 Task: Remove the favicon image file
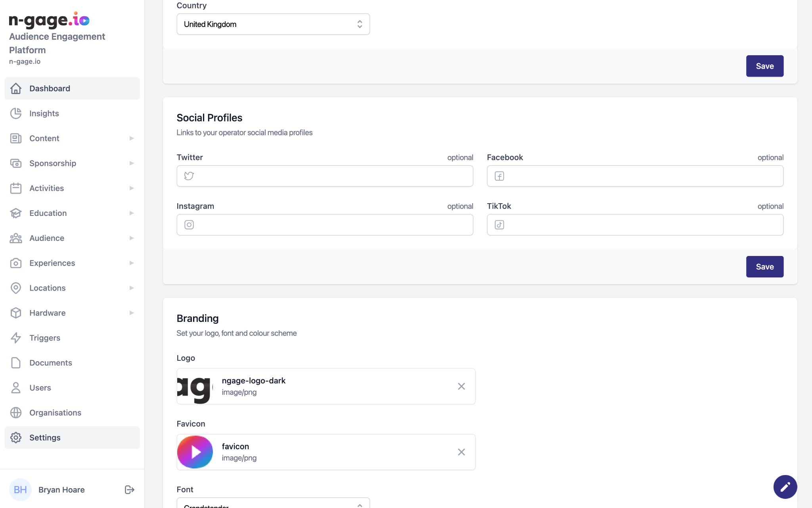(461, 452)
